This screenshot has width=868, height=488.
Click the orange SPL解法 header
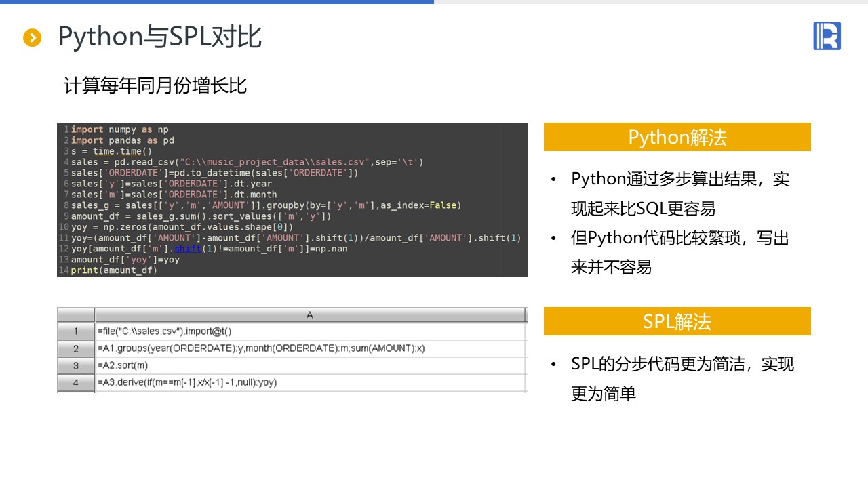(677, 321)
